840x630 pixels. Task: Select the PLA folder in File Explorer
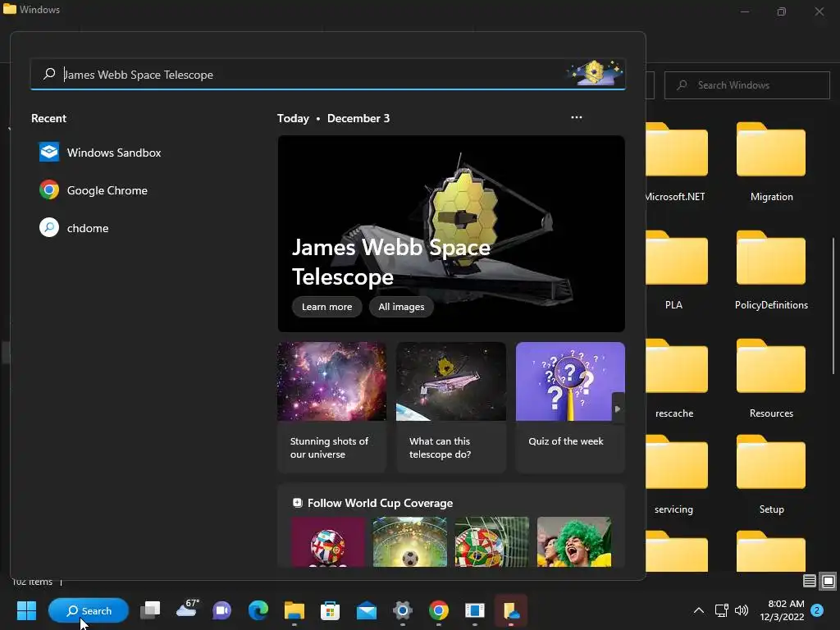coord(676,271)
